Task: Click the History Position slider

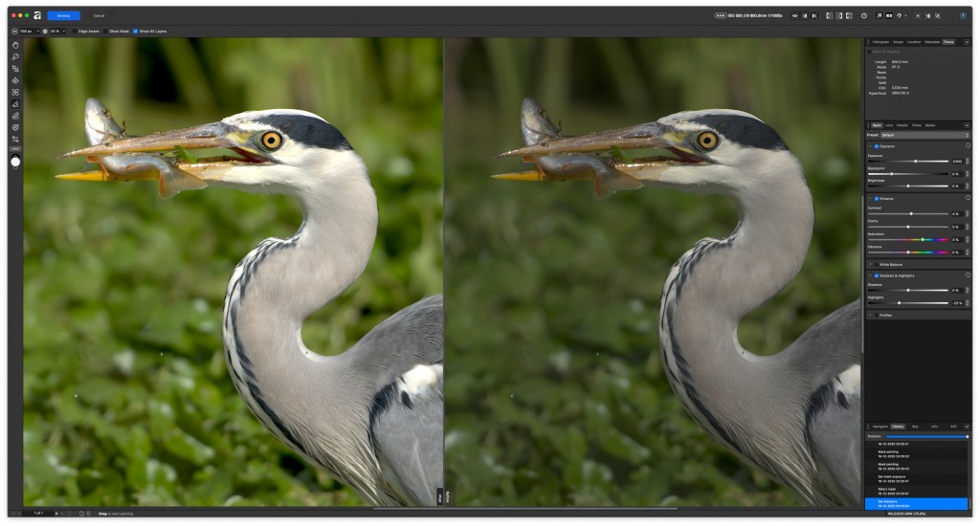Action: tap(926, 437)
